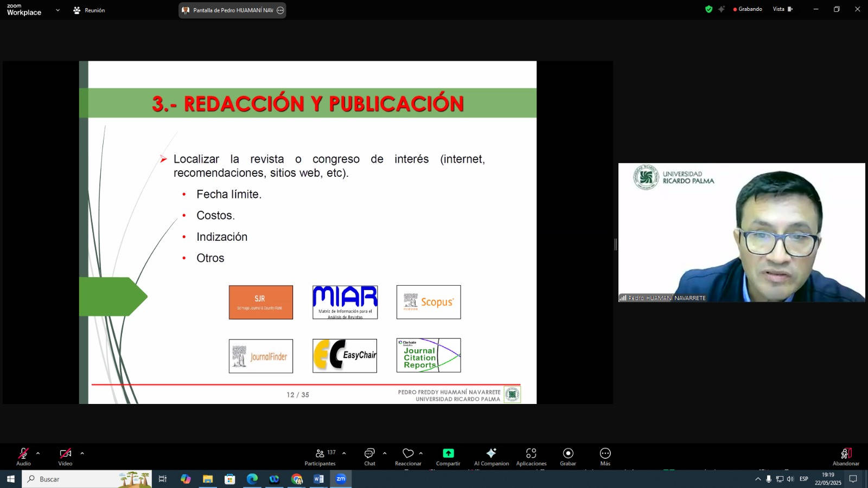Switch to the Zoom taskbar icon
Viewport: 868px width, 488px height.
click(x=341, y=479)
